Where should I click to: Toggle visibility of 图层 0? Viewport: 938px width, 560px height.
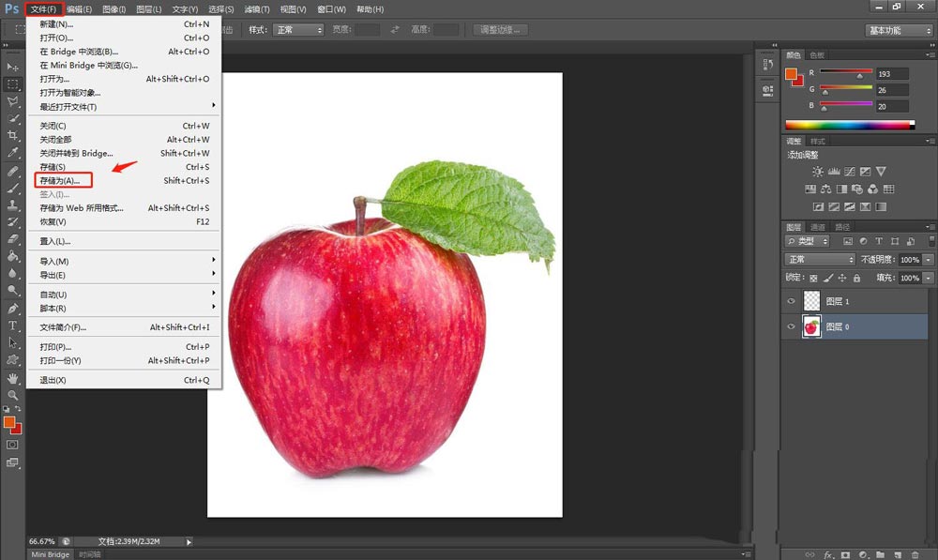coord(791,326)
